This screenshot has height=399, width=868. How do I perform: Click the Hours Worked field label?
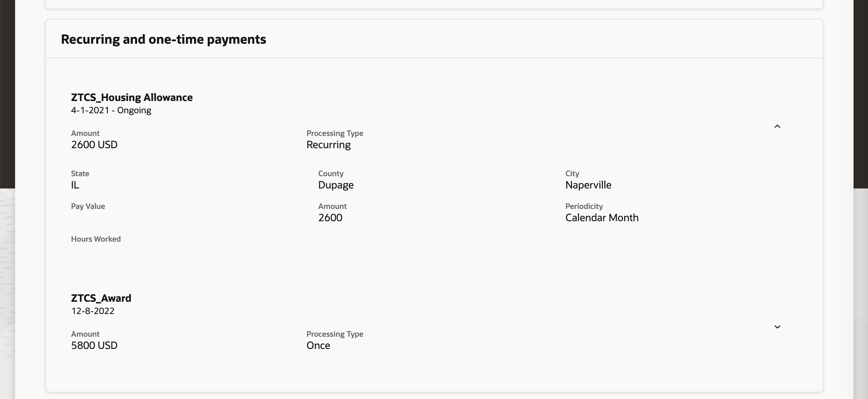[x=96, y=239]
